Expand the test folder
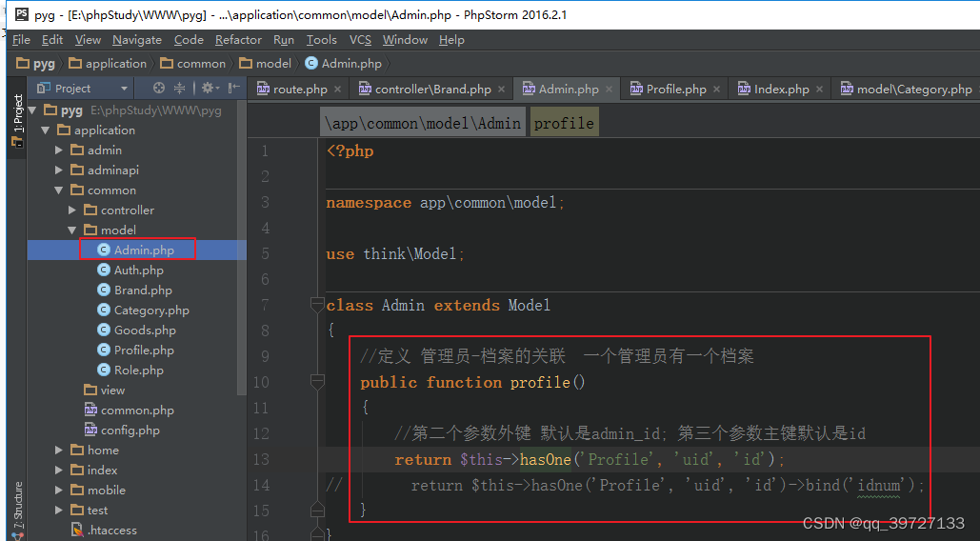 (x=59, y=510)
